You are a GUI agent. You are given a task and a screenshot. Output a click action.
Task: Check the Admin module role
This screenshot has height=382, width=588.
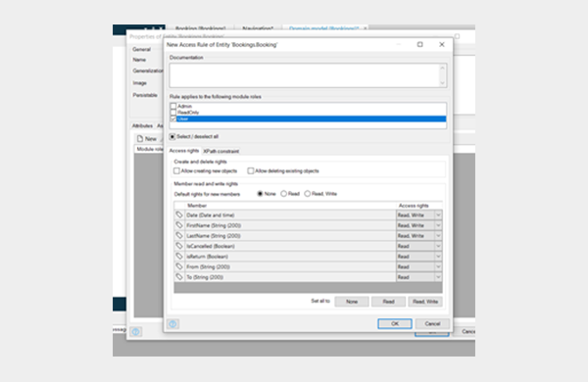click(x=173, y=106)
